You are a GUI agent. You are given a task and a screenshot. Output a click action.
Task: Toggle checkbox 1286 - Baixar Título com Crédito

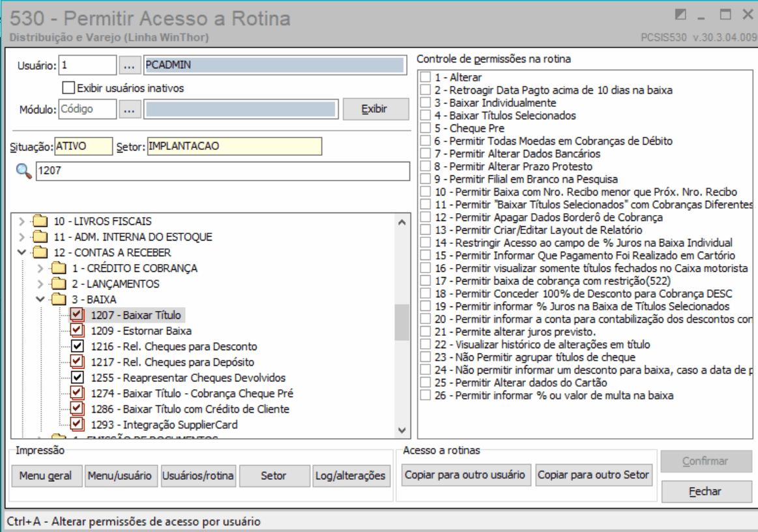(77, 409)
